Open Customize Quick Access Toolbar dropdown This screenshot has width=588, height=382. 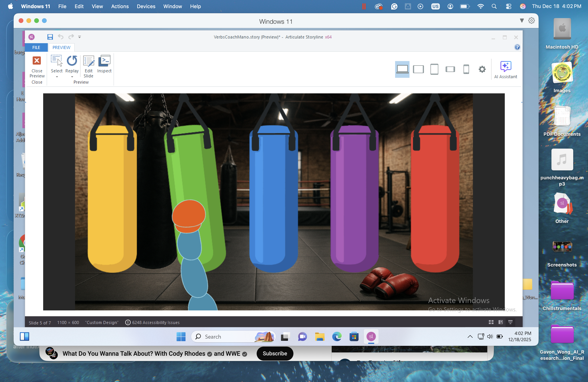pos(80,37)
